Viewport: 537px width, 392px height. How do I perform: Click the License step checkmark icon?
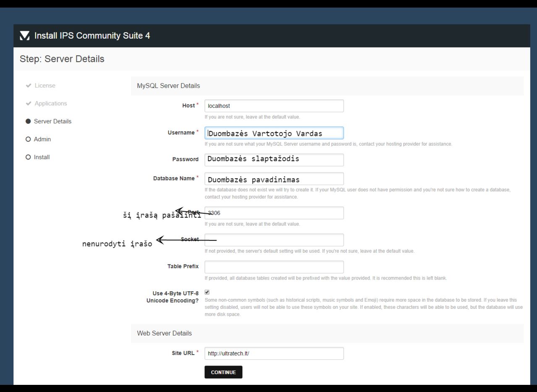pos(28,86)
